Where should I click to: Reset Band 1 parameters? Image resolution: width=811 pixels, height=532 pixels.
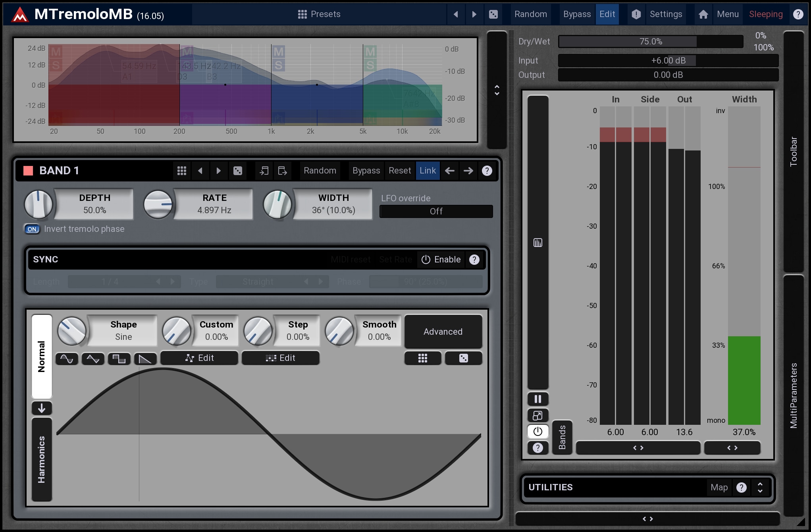[x=400, y=171]
